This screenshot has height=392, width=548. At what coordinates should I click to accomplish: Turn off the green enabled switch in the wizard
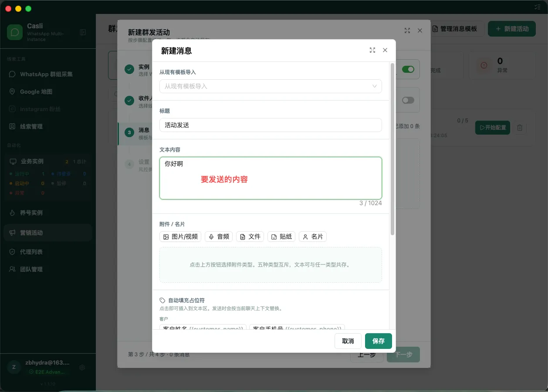coord(408,69)
